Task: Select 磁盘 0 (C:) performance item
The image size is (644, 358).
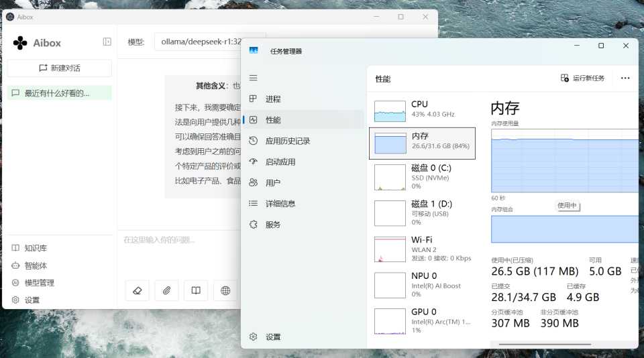Action: pos(422,177)
